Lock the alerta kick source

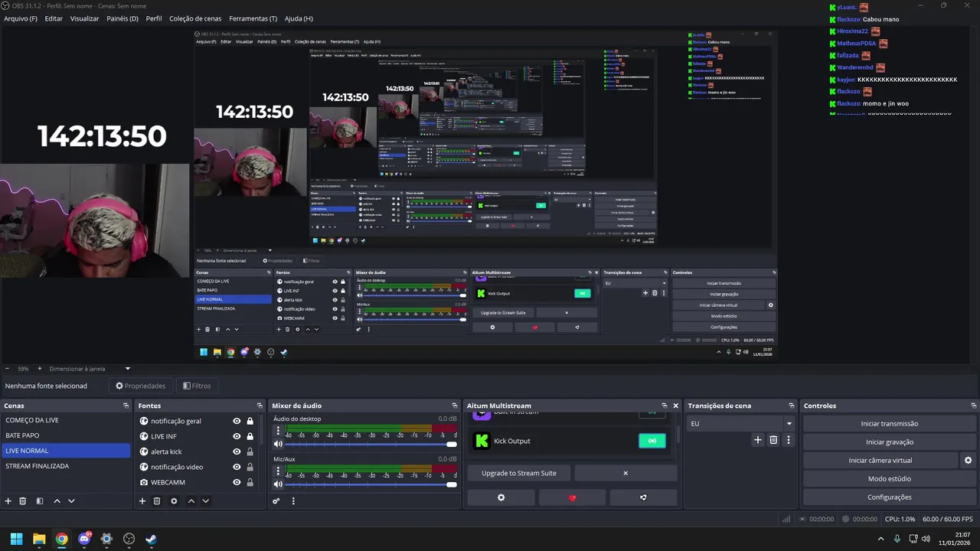tap(250, 452)
